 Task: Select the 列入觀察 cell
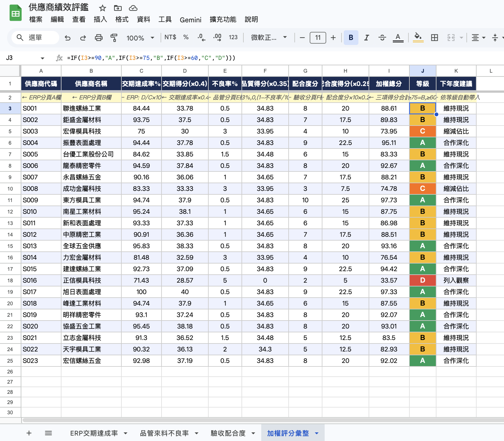(456, 280)
